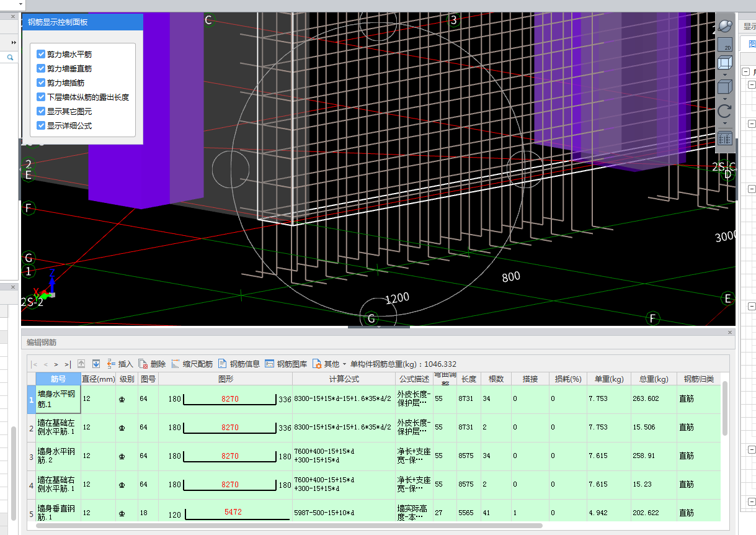Viewport: 756px width, 535px height.
Task: Open the 其他 dropdown menu
Action: click(329, 364)
